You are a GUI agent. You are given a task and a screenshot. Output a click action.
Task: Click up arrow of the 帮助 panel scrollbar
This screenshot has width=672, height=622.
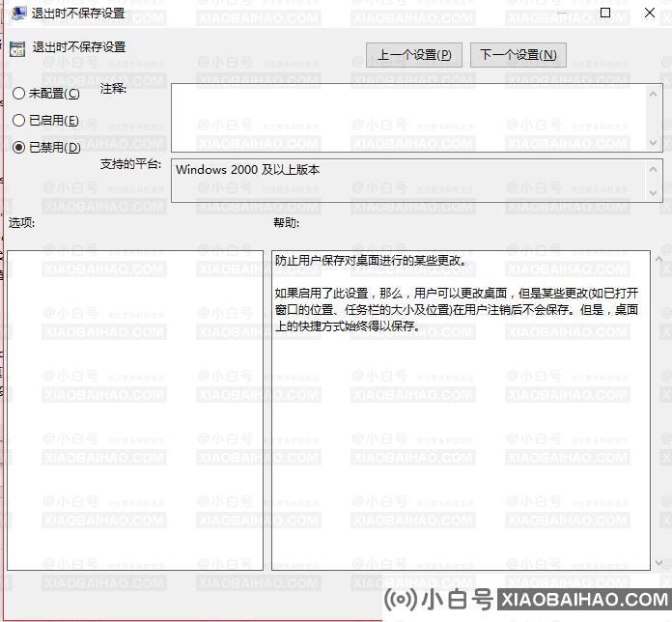(x=658, y=259)
